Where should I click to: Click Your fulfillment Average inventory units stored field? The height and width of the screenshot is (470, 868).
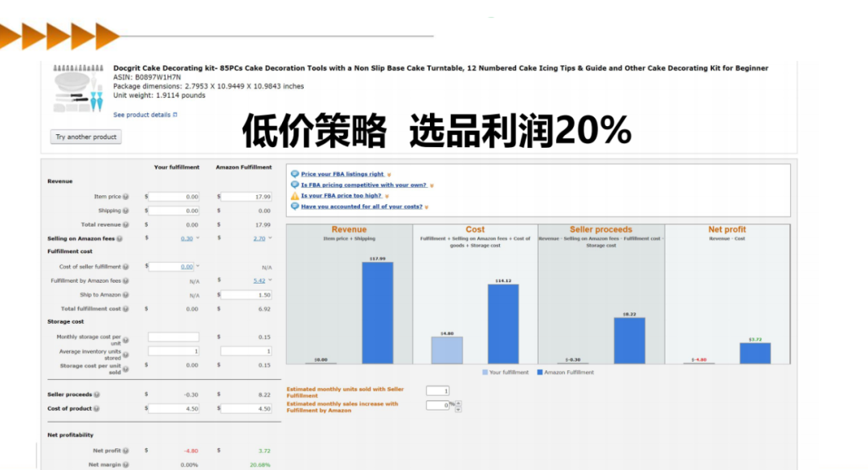tap(174, 351)
